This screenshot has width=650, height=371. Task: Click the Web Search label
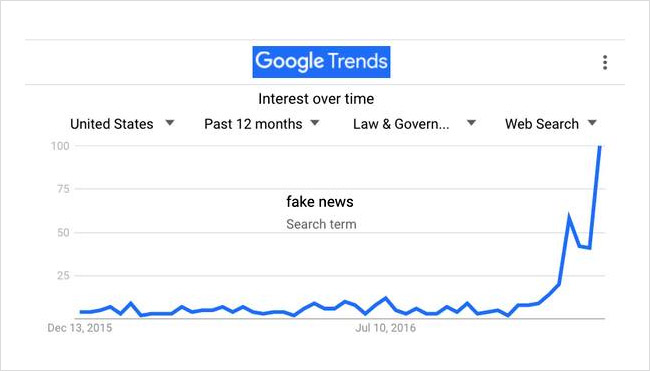pos(542,124)
